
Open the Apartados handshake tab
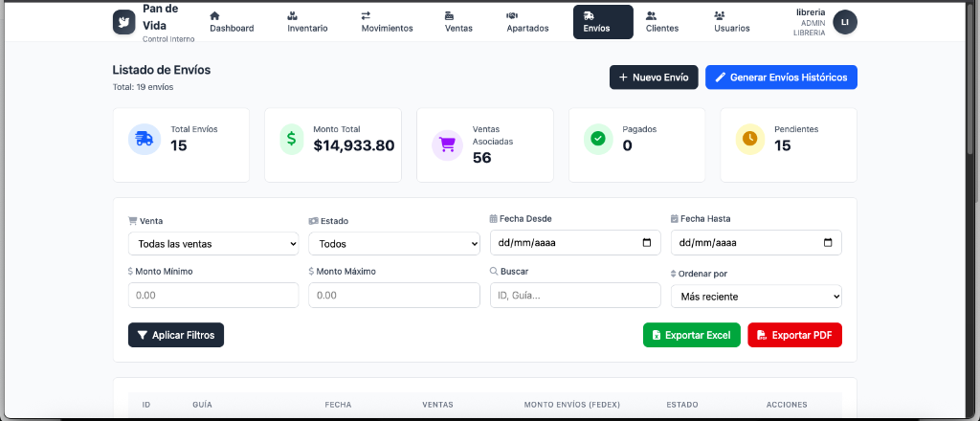(527, 22)
